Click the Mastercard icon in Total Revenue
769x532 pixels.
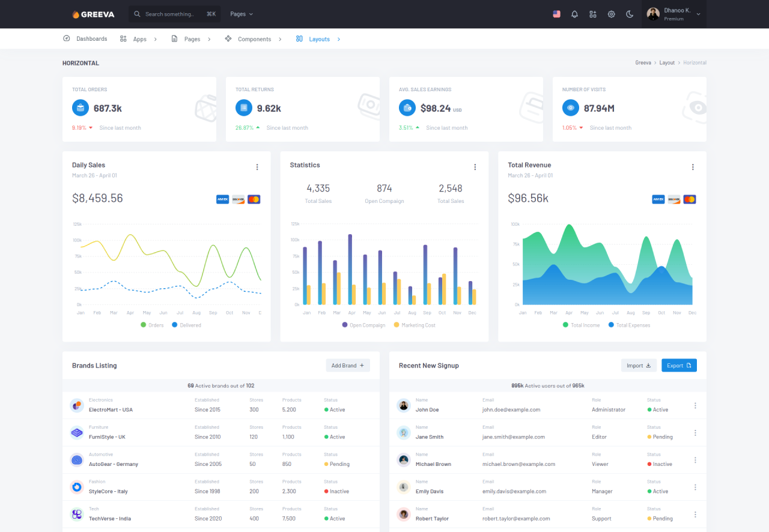(690, 199)
